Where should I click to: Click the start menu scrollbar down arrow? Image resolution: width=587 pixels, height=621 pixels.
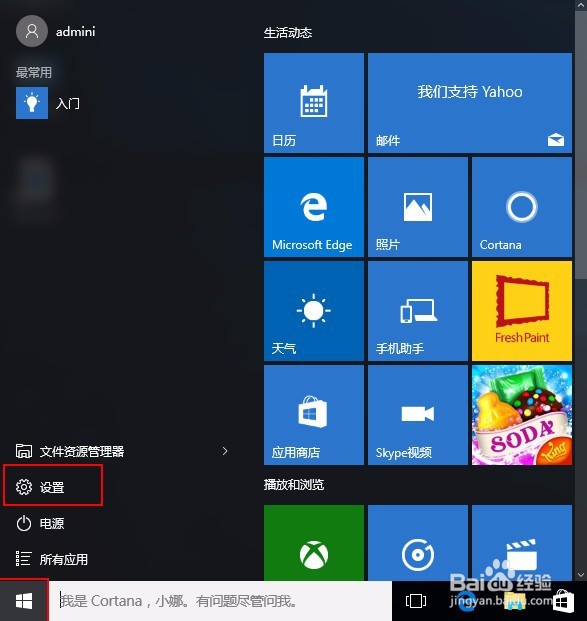(x=581, y=575)
